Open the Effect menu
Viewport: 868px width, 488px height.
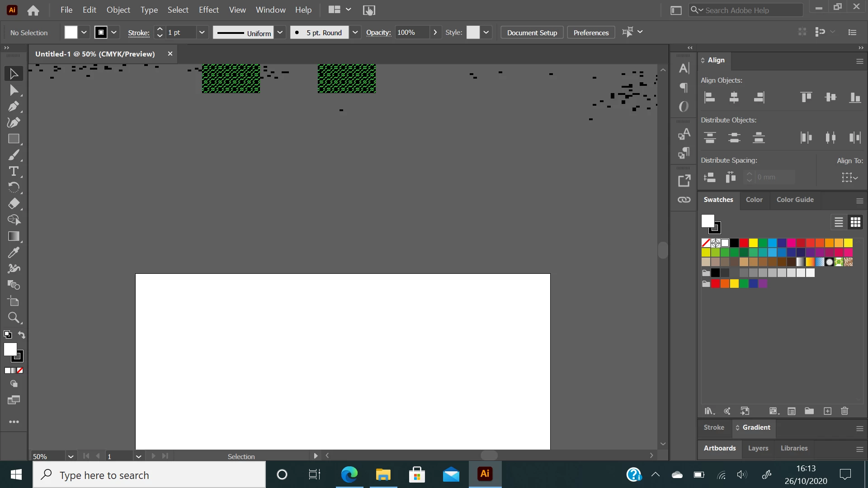click(x=208, y=10)
